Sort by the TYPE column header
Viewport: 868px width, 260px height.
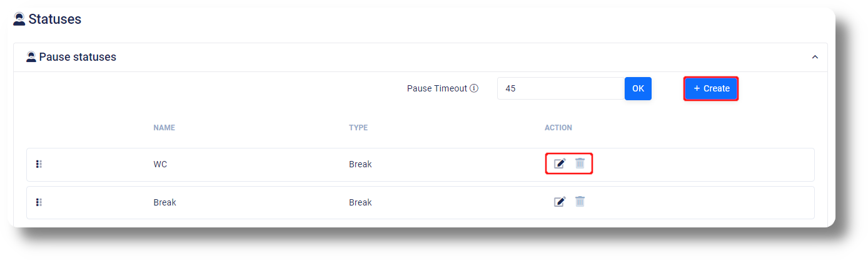coord(358,128)
